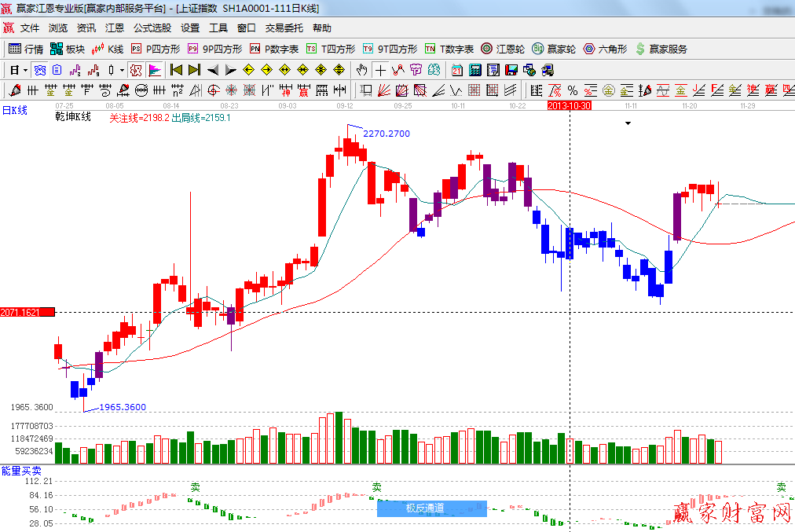Expand the candlestick style dropdown arrow
Image resolution: width=795 pixels, height=532 pixels.
122,70
